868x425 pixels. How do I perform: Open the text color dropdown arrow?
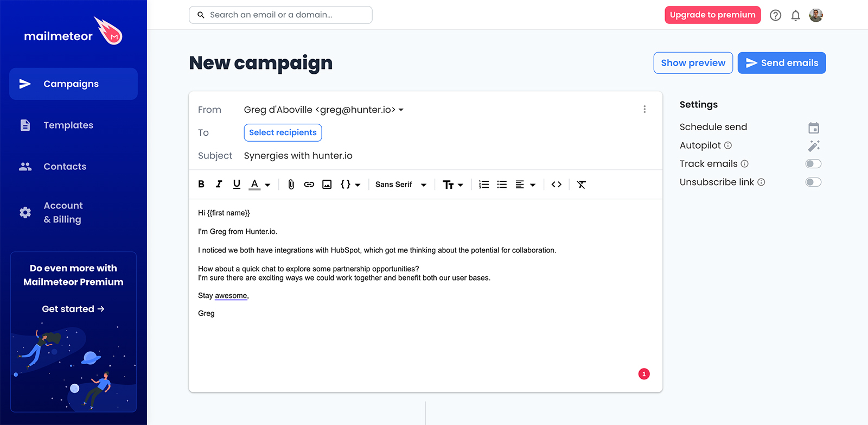[267, 185]
